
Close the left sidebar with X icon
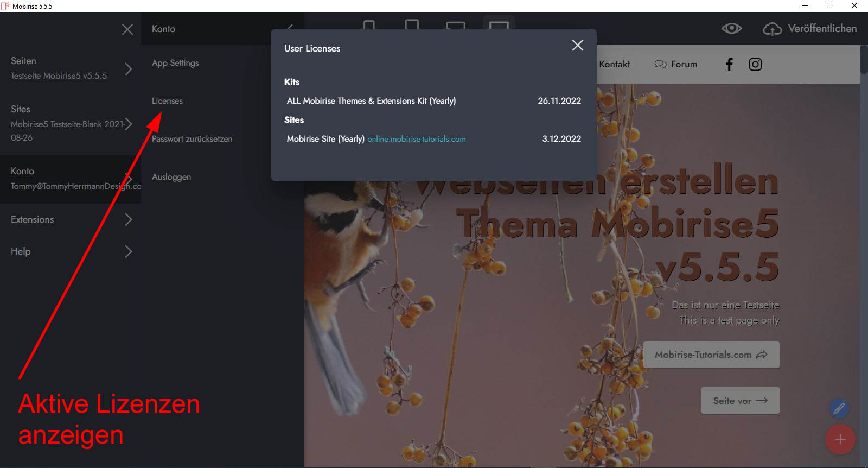[127, 29]
